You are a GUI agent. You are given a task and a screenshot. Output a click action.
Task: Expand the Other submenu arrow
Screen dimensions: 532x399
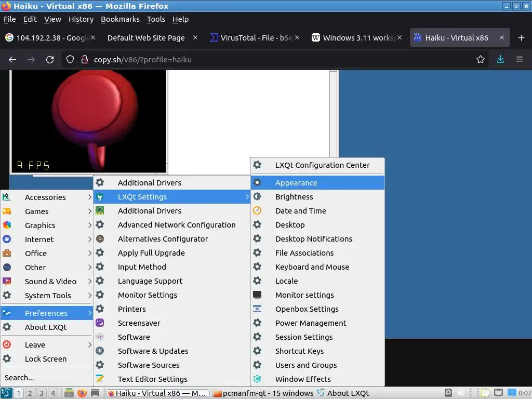coord(89,268)
